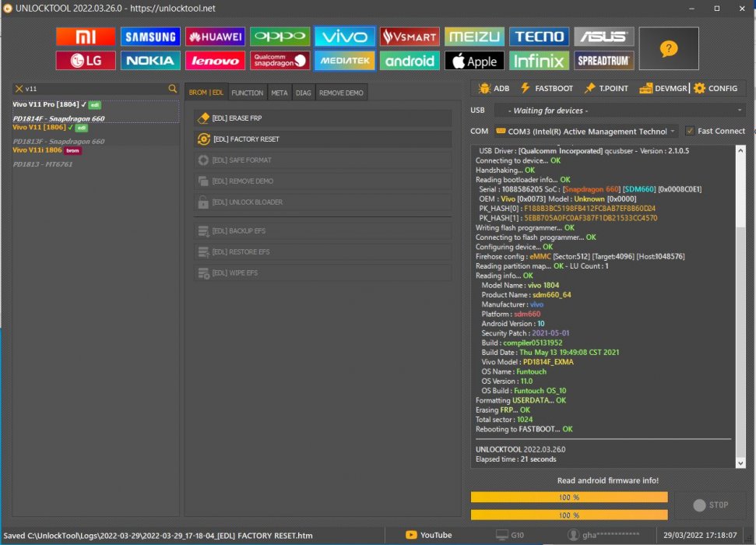Viewport: 756px width, 545px height.
Task: Run [EDL] ERASE FRP
Action: click(323, 118)
